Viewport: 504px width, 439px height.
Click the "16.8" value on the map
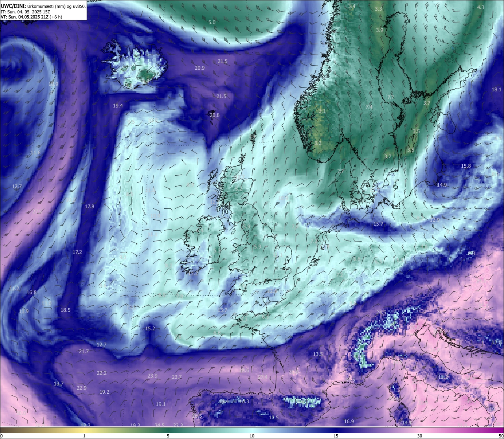[31, 293]
